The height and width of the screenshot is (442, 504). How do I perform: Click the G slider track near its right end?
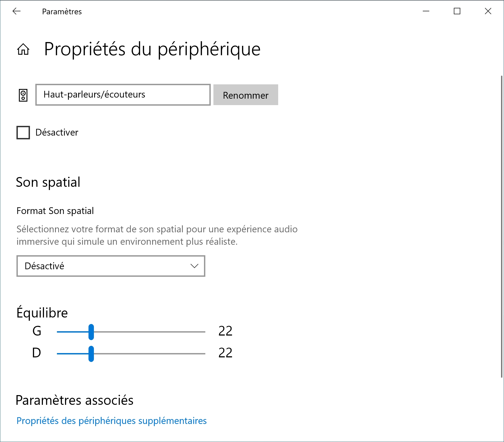[x=200, y=332]
